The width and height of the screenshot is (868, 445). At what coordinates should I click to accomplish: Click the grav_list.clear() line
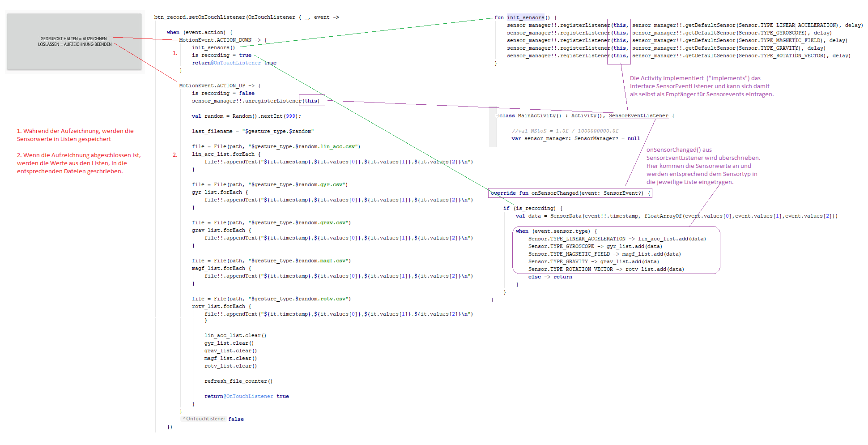coord(231,351)
